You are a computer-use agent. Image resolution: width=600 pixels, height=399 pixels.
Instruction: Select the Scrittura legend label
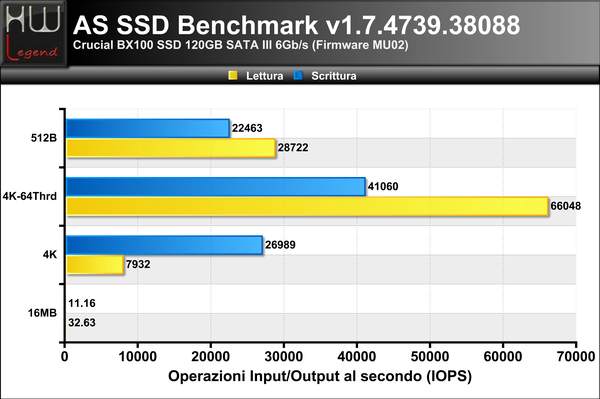click(334, 76)
